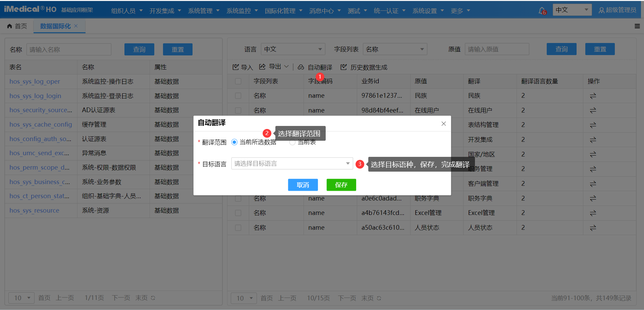Click the translate swap icon in 客户端管理 row
Viewport: 644px width, 310px height.
click(x=593, y=184)
